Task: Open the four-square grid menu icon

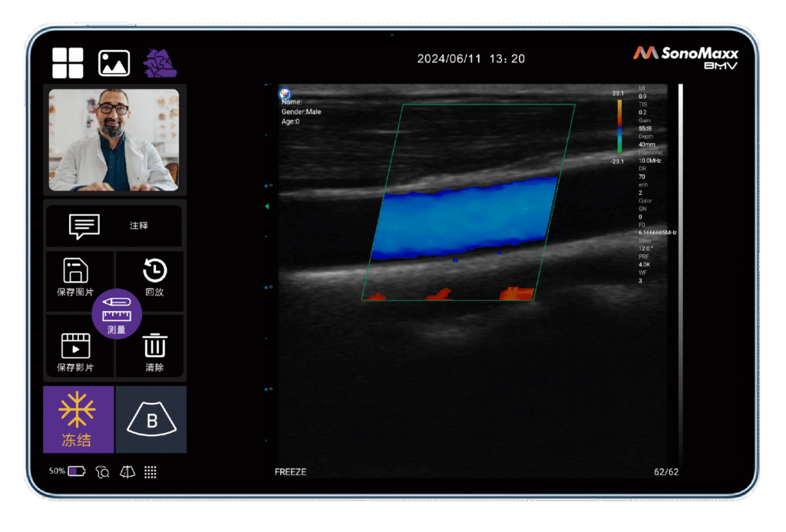Action: coord(68,63)
